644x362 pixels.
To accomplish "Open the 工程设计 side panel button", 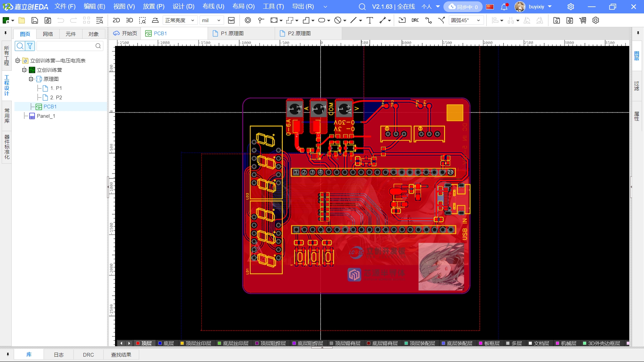I will (x=6, y=85).
